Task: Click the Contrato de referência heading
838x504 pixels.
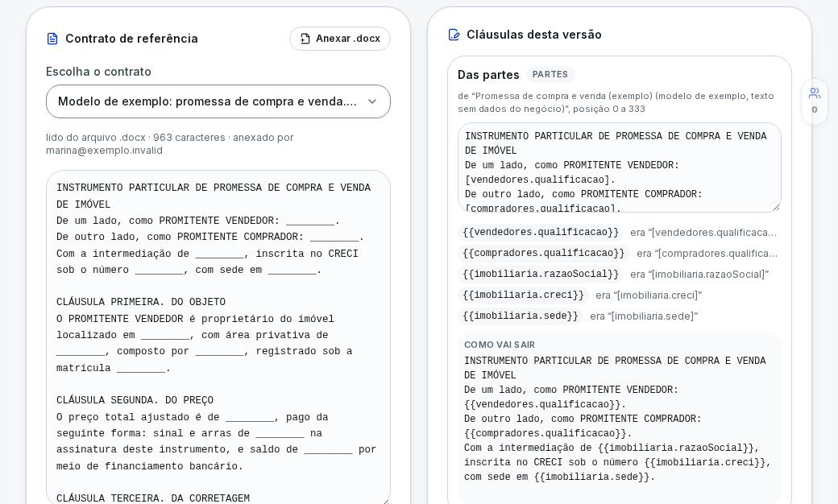Action: (131, 39)
